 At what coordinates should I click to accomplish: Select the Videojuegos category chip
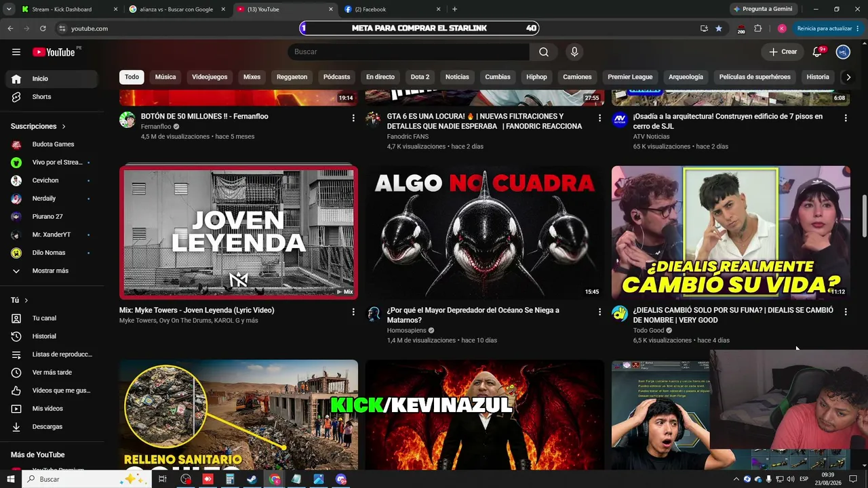click(x=210, y=77)
